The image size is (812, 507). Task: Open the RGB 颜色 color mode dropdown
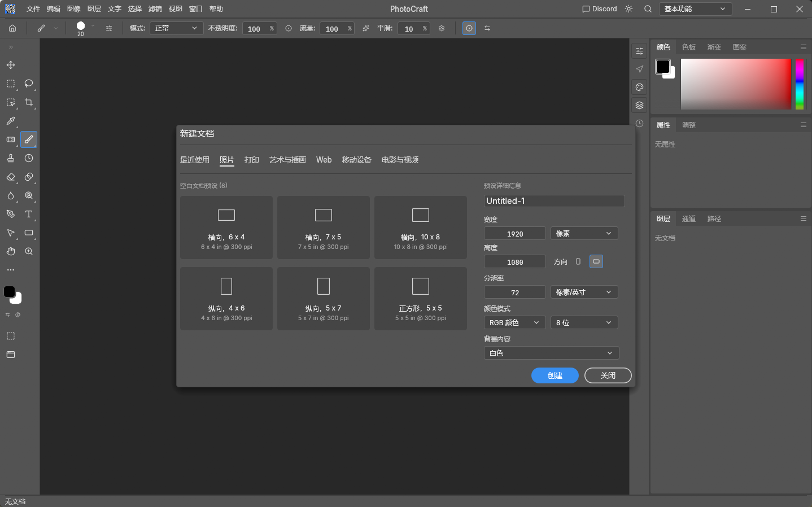(x=514, y=322)
